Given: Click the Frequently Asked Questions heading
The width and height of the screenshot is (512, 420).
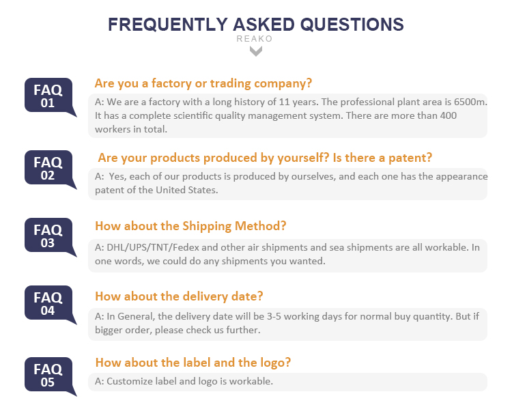Looking at the screenshot, I should click(256, 25).
